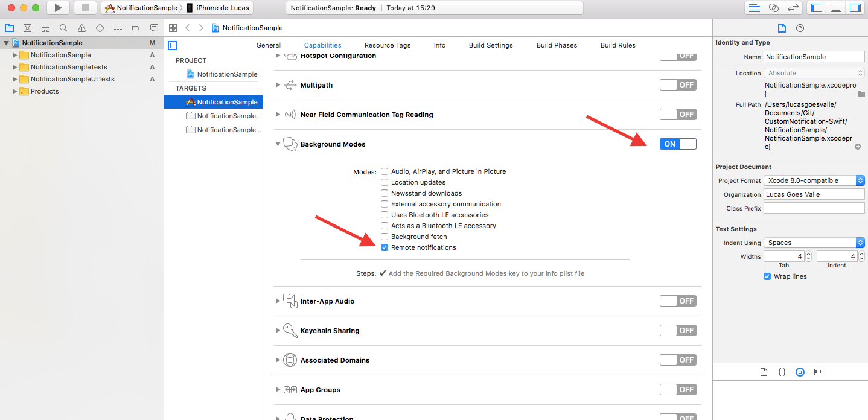Expand Products group in navigator
The image size is (868, 420).
click(x=15, y=91)
